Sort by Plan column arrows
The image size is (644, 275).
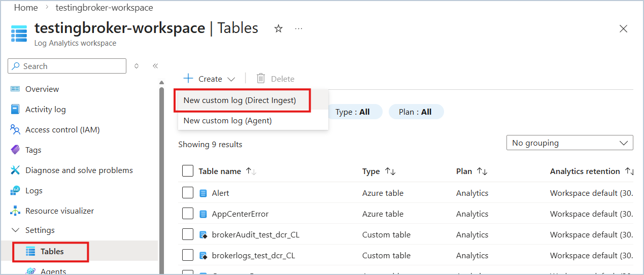[x=482, y=171]
